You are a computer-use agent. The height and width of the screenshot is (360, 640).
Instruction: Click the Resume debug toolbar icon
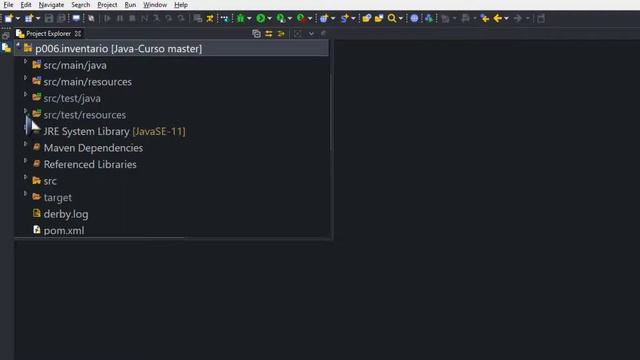click(107, 18)
